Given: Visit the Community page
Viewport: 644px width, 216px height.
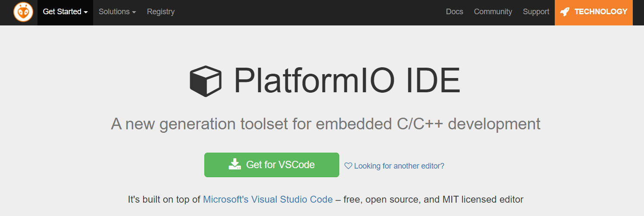Looking at the screenshot, I should pyautogui.click(x=493, y=12).
